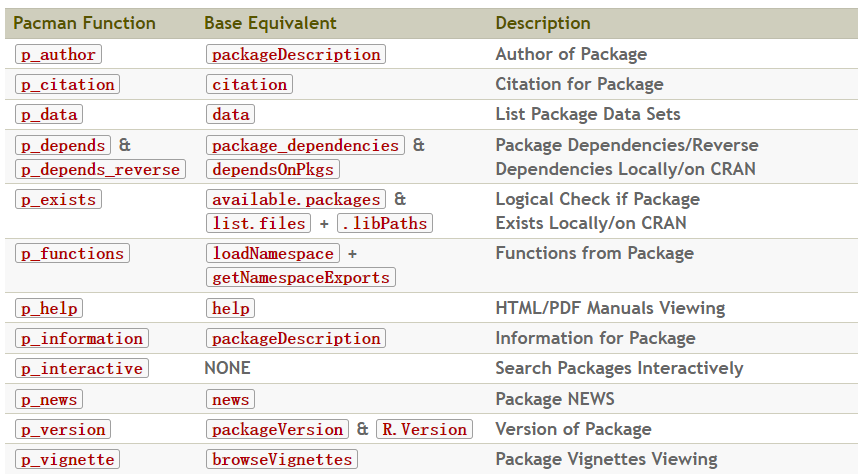Click the news base equivalent code
Image resolution: width=861 pixels, height=474 pixels.
231,399
